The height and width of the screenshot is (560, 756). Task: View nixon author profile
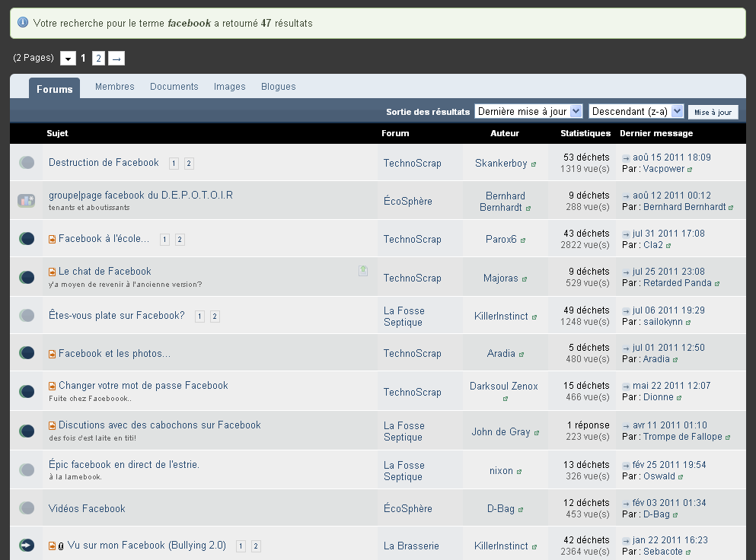click(x=501, y=470)
